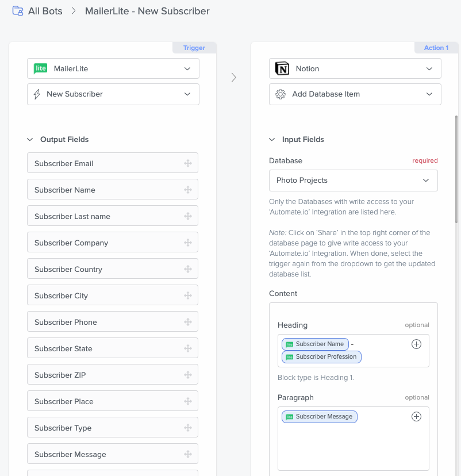This screenshot has width=461, height=476.
Task: Select the Subscriber Email output field
Action: pos(113,163)
